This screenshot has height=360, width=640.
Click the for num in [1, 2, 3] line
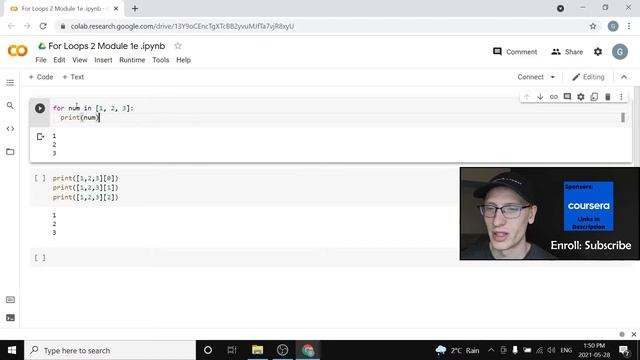tap(93, 108)
